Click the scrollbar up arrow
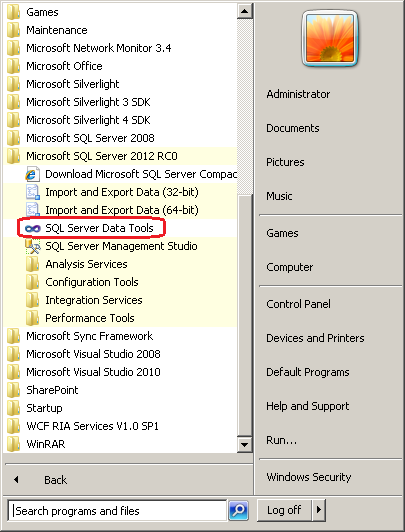 click(x=244, y=12)
